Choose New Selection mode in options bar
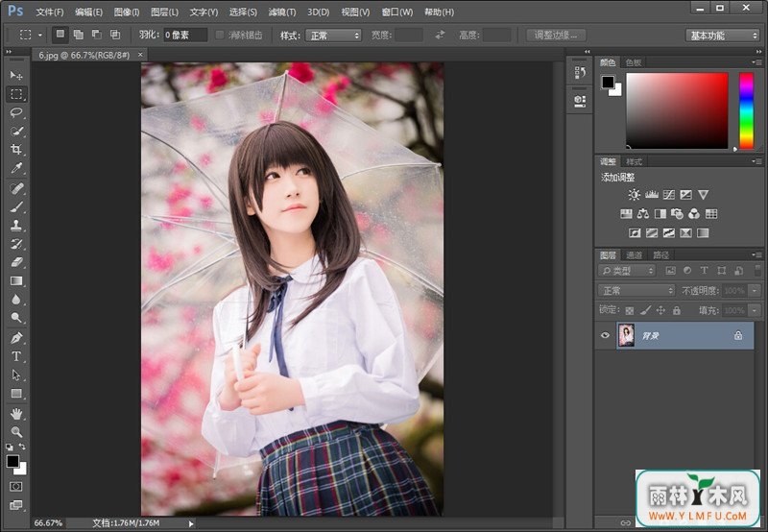Screen dimensions: 768x532 (60, 35)
